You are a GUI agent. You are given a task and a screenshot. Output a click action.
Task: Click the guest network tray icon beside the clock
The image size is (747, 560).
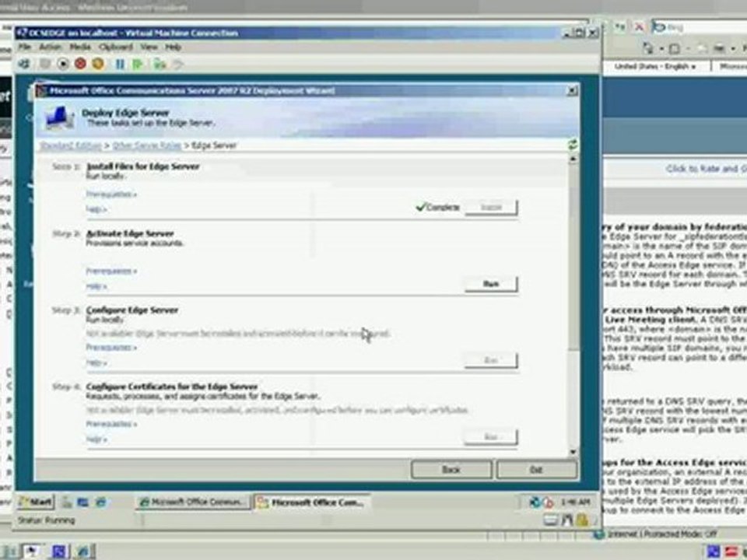[535, 502]
